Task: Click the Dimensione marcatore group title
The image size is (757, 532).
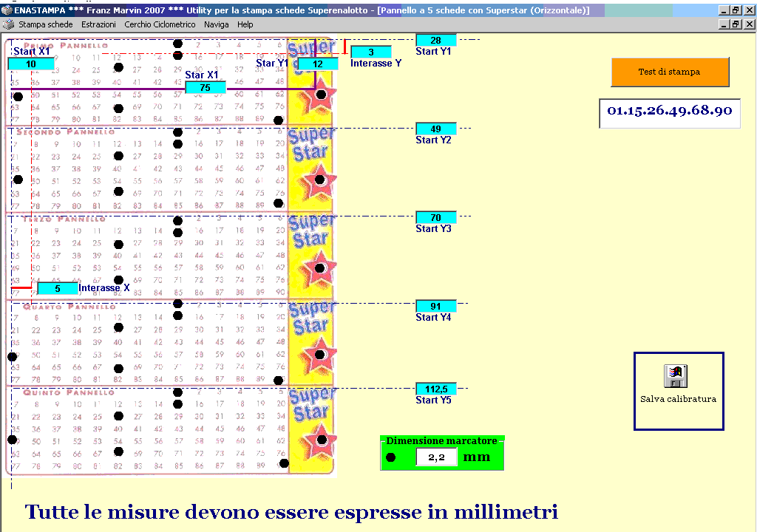Action: pyautogui.click(x=441, y=441)
